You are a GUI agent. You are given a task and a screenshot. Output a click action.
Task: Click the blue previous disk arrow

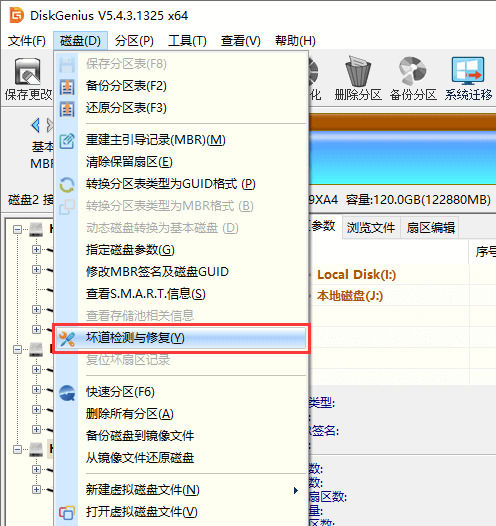pos(36,125)
